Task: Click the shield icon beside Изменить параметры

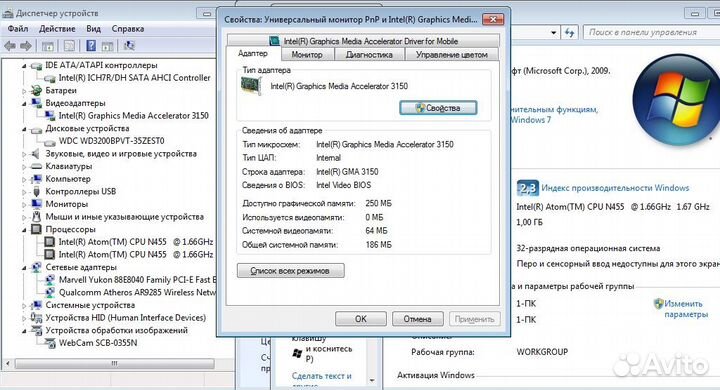Action: click(658, 304)
